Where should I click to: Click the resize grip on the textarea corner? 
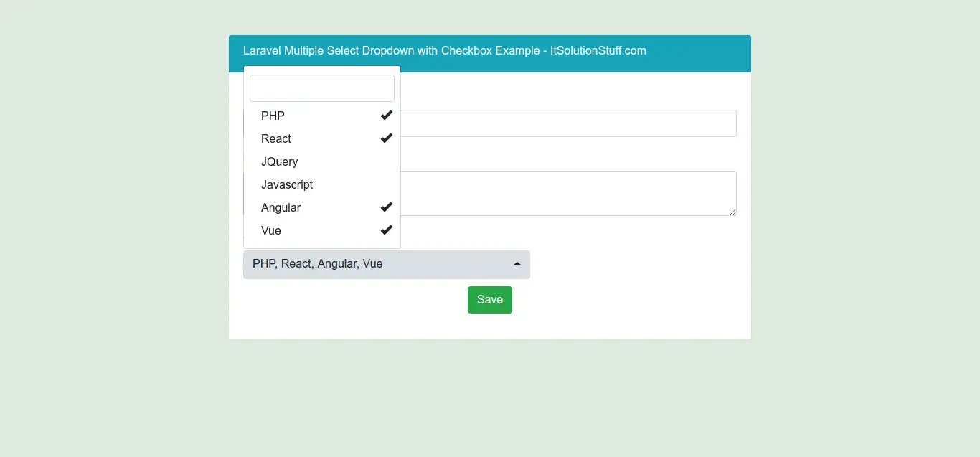coord(732,212)
